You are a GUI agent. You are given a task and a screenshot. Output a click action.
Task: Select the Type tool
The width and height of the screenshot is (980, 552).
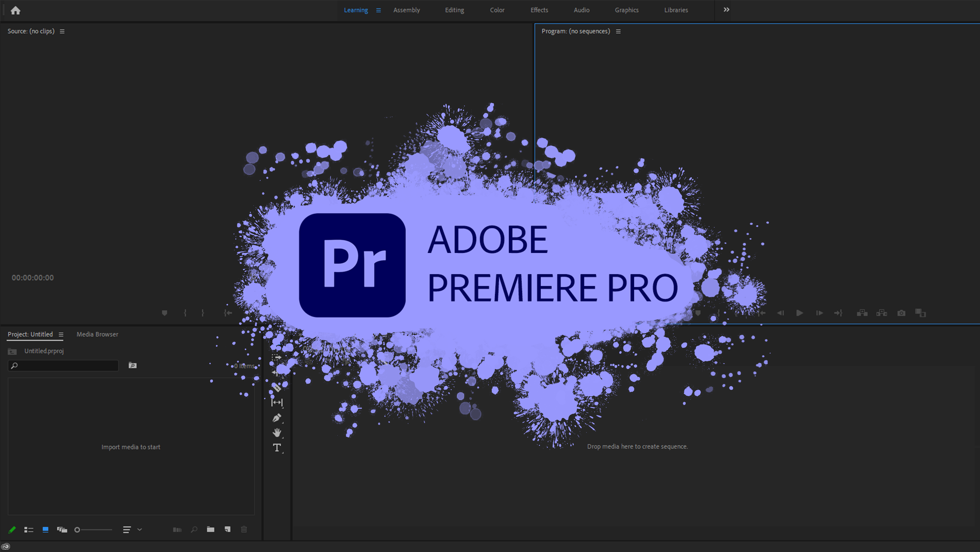pyautogui.click(x=277, y=448)
